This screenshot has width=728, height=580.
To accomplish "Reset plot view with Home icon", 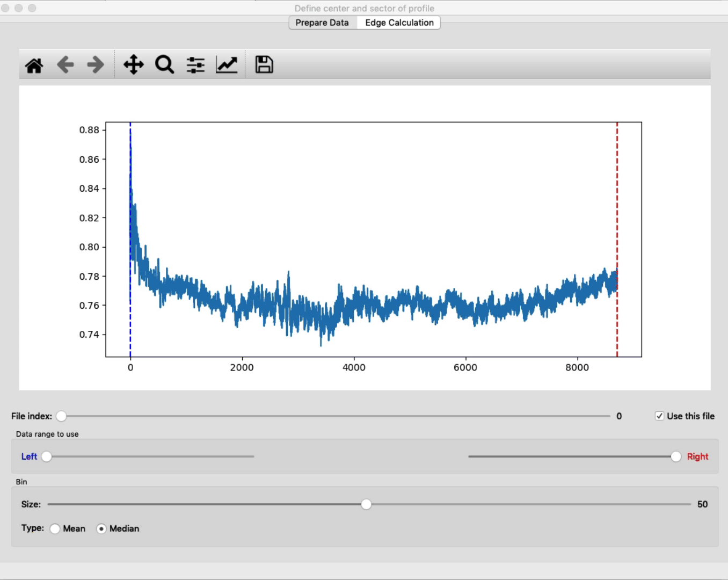I will [x=34, y=65].
